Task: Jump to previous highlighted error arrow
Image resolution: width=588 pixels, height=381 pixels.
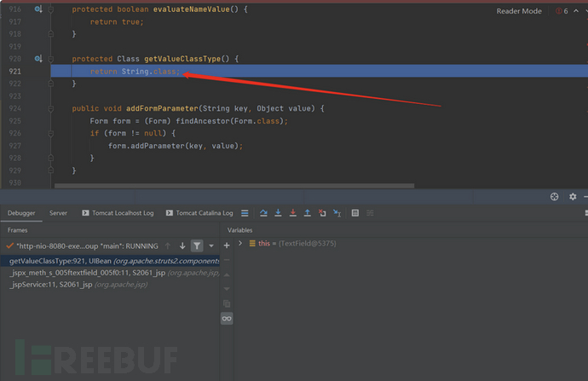Action: pos(576,11)
